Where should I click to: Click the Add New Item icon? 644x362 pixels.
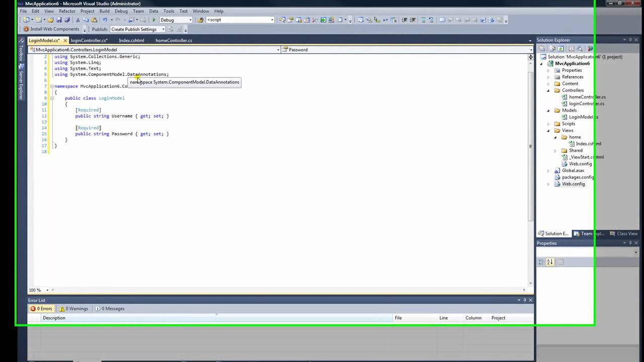tap(39, 20)
